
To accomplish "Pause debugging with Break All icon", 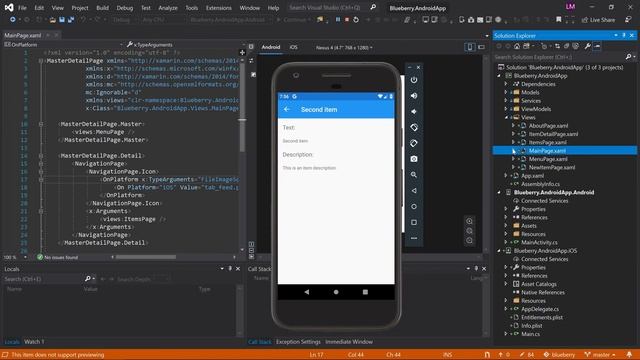I will [x=338, y=20].
